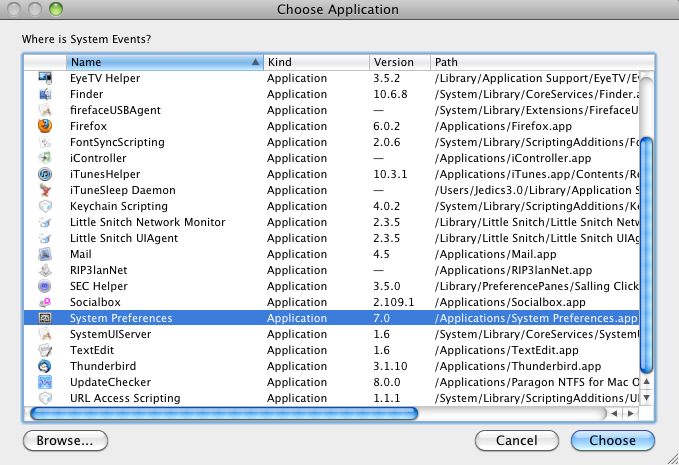
Task: Click the vertical scrollbar thumb
Action: click(x=646, y=255)
